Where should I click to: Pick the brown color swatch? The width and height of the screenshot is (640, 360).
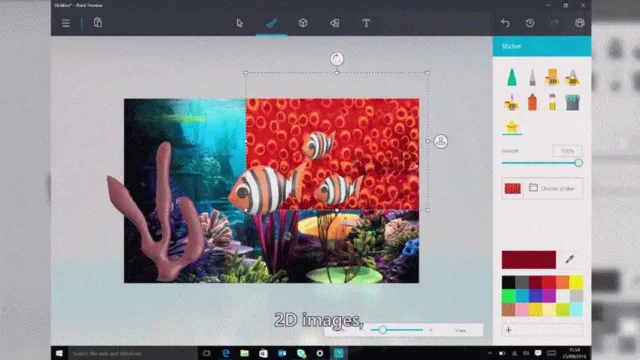[x=508, y=309]
